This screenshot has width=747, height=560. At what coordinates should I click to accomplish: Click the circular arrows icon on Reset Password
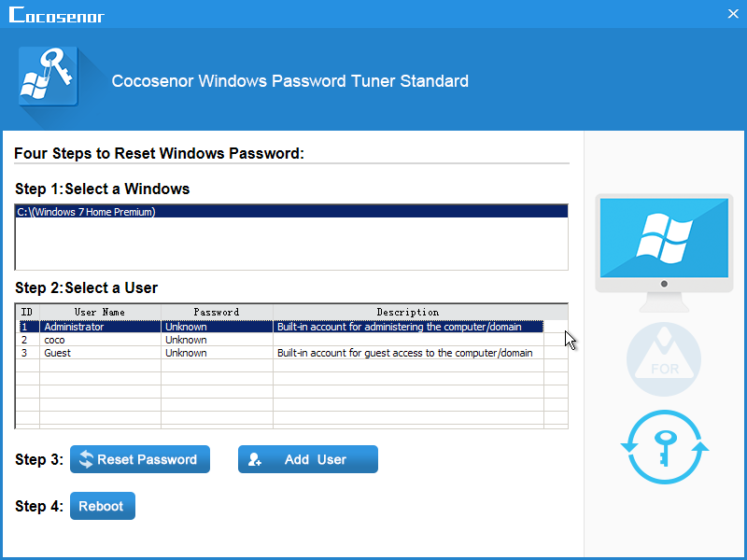click(86, 459)
